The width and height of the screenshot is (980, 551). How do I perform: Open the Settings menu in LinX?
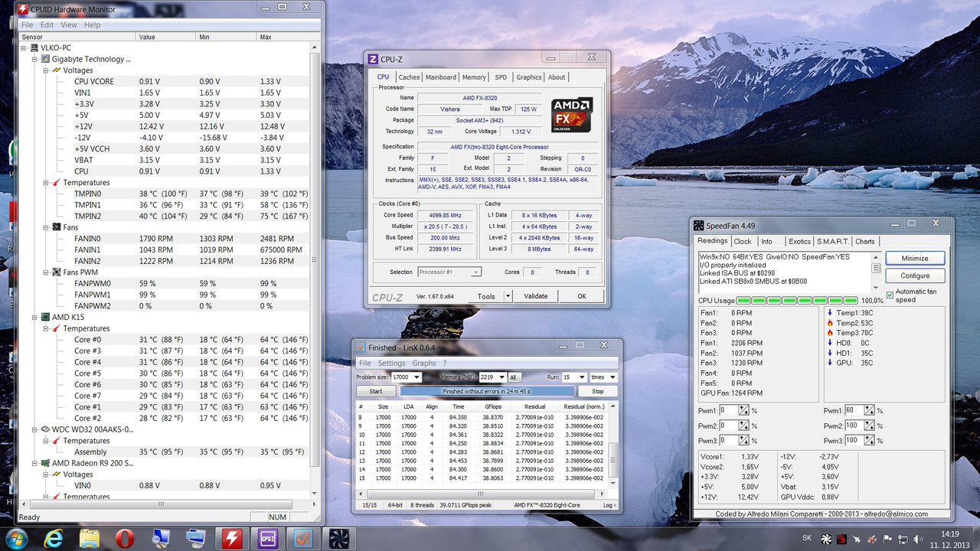pos(391,363)
